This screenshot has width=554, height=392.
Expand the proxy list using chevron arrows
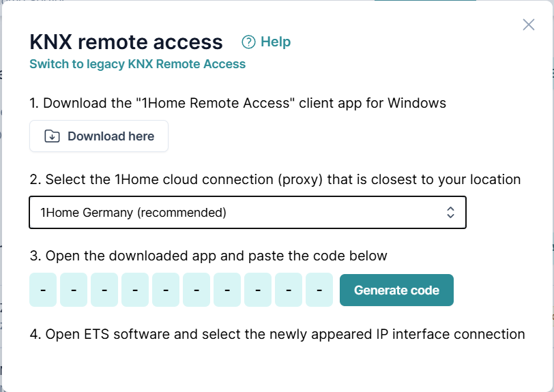click(450, 213)
